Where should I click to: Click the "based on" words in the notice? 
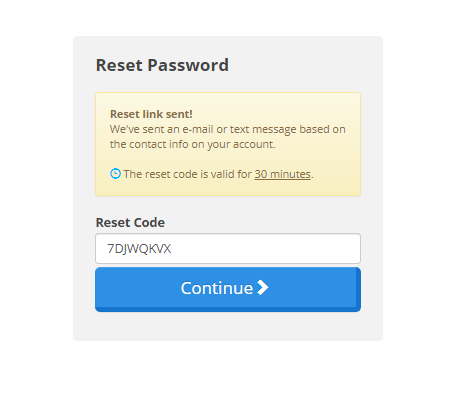point(322,129)
